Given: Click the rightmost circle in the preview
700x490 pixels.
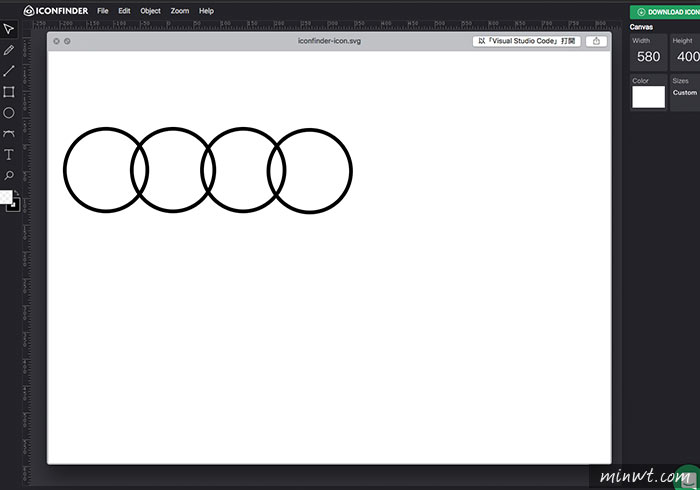Looking at the screenshot, I should 310,171.
